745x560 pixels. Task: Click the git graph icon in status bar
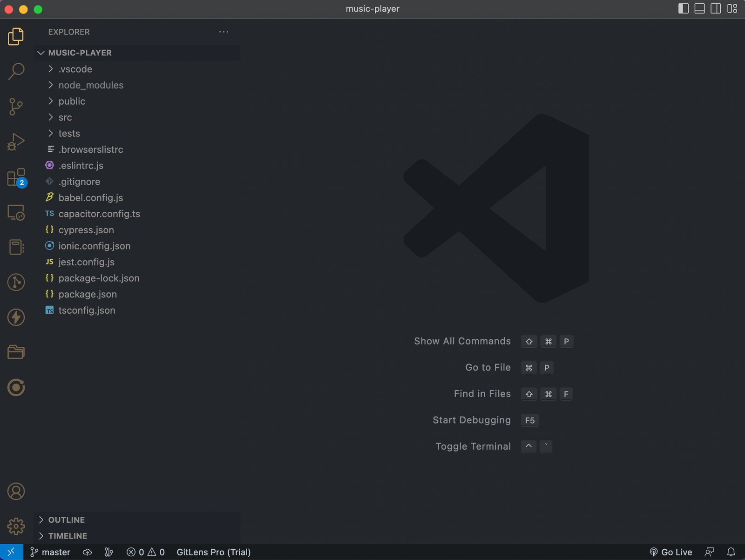tap(108, 552)
